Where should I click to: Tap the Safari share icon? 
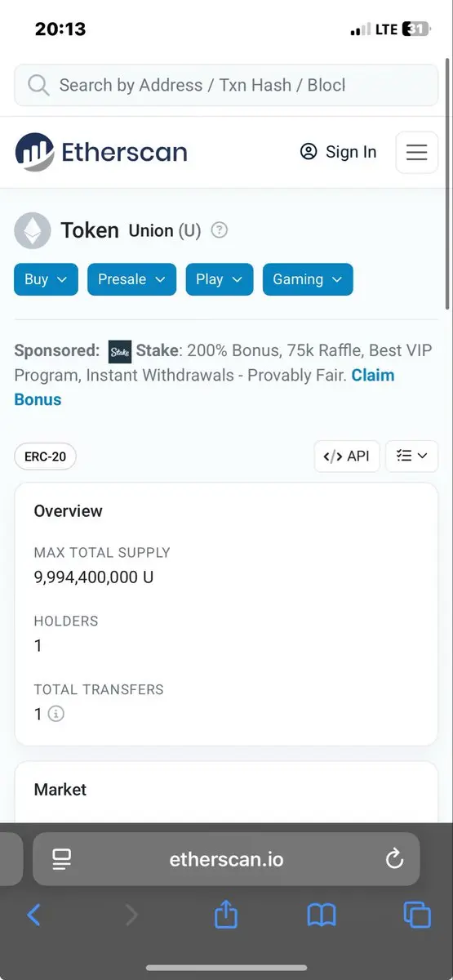pyautogui.click(x=226, y=915)
